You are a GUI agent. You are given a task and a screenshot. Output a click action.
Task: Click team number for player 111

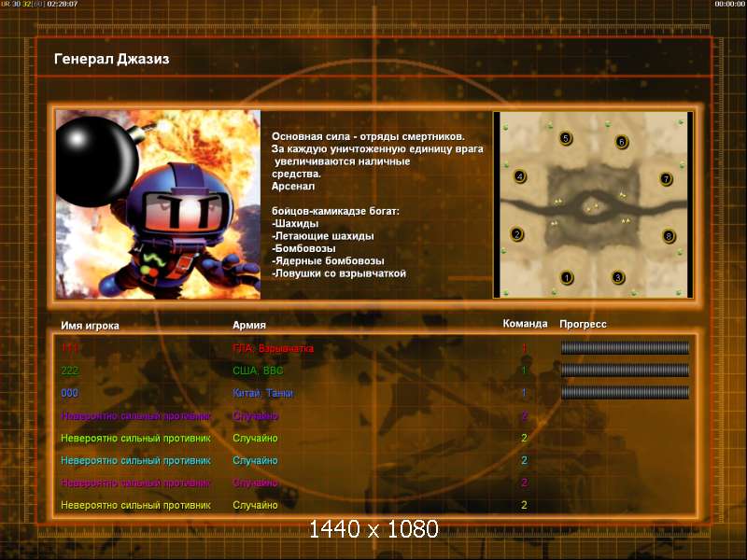(x=524, y=348)
